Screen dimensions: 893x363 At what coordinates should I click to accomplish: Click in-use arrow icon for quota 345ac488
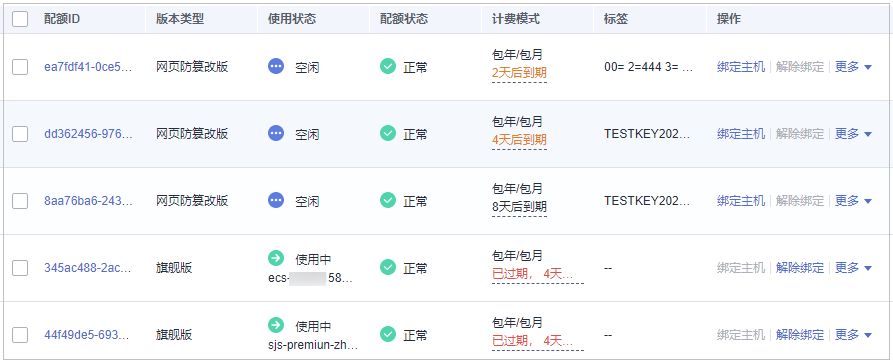click(276, 258)
